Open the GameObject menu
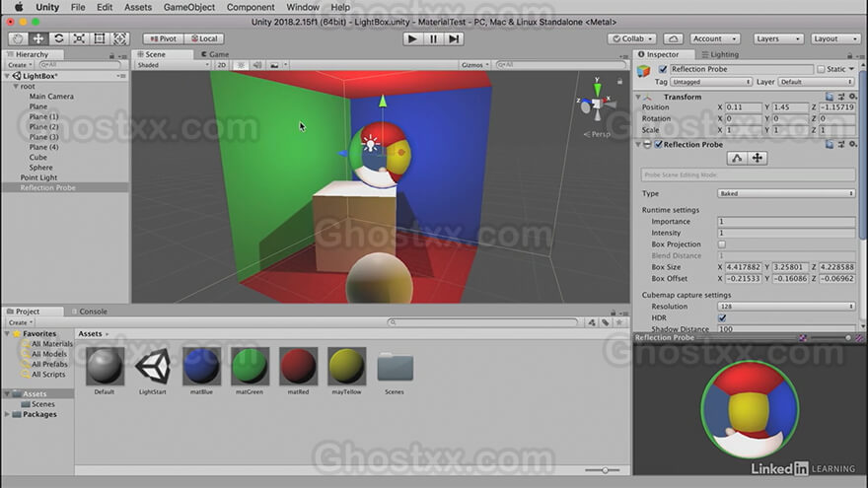The height and width of the screenshot is (488, 868). 188,7
